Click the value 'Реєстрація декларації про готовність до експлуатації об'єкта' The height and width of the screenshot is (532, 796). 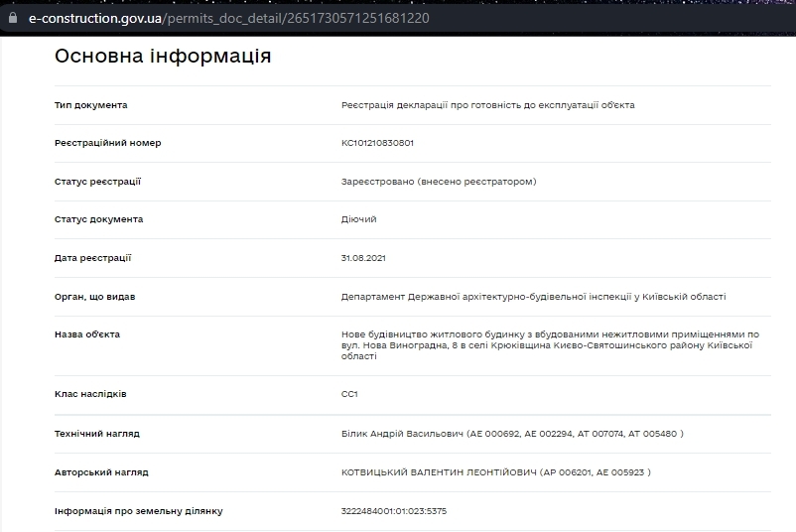click(488, 105)
